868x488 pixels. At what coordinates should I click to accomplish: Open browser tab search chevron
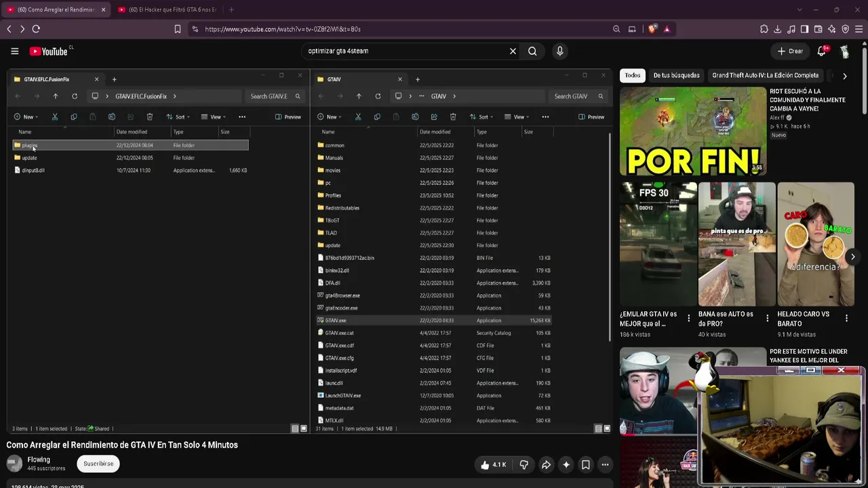(800, 9)
